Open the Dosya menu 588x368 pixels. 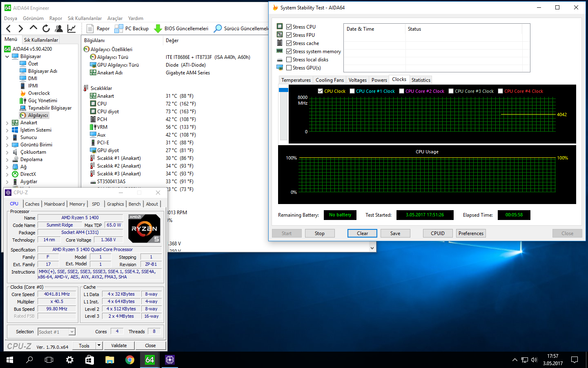11,18
